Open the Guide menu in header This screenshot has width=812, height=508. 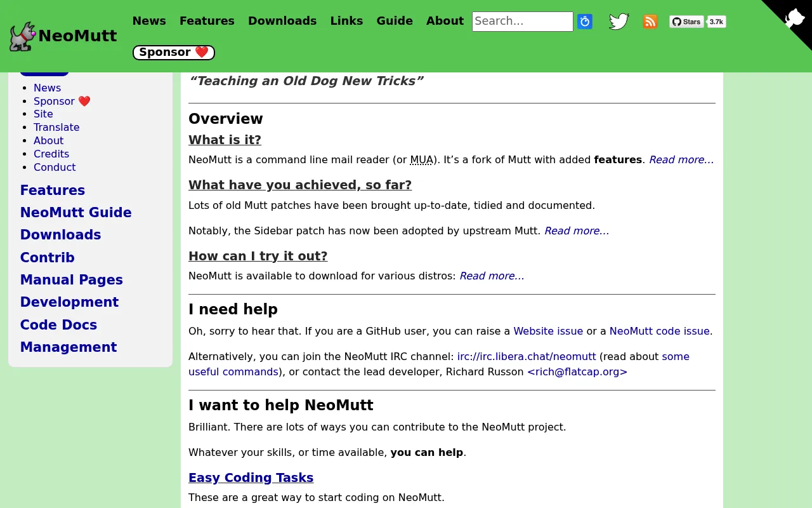(x=395, y=21)
